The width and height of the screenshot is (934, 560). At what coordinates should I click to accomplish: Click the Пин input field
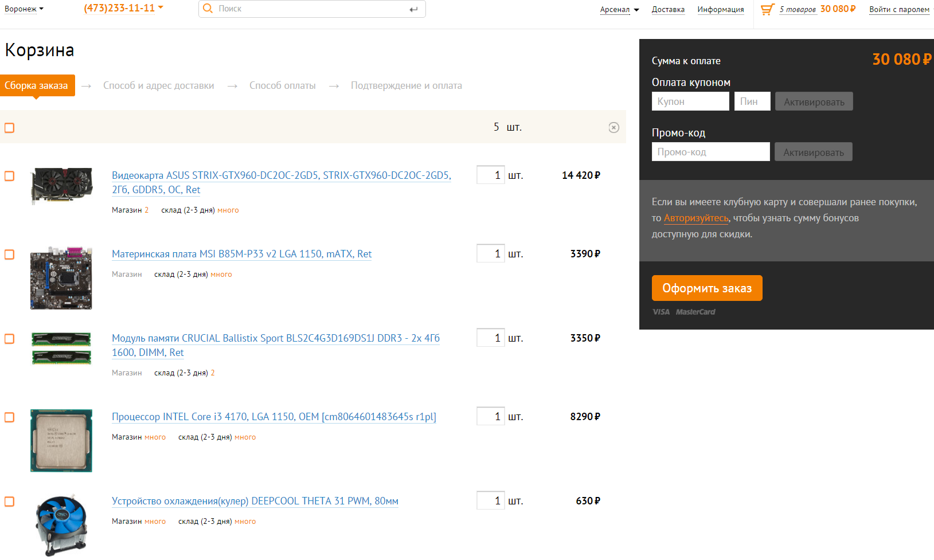[752, 101]
